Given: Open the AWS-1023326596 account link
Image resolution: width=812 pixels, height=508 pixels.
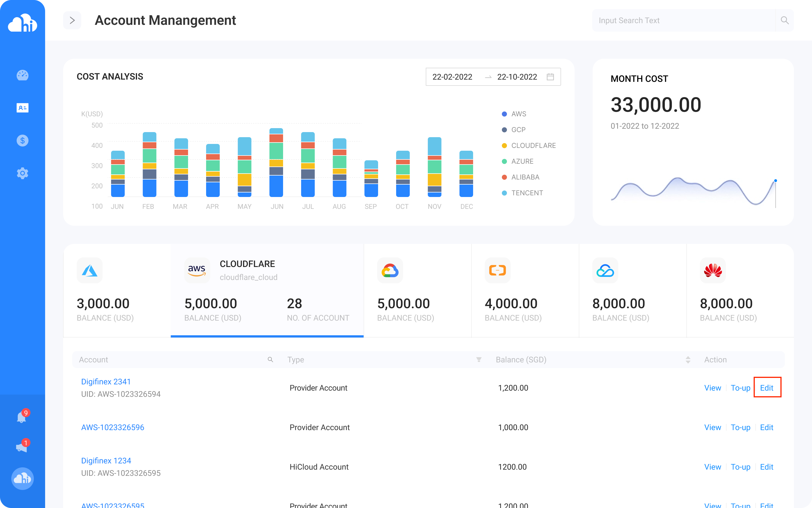Looking at the screenshot, I should click(x=113, y=427).
